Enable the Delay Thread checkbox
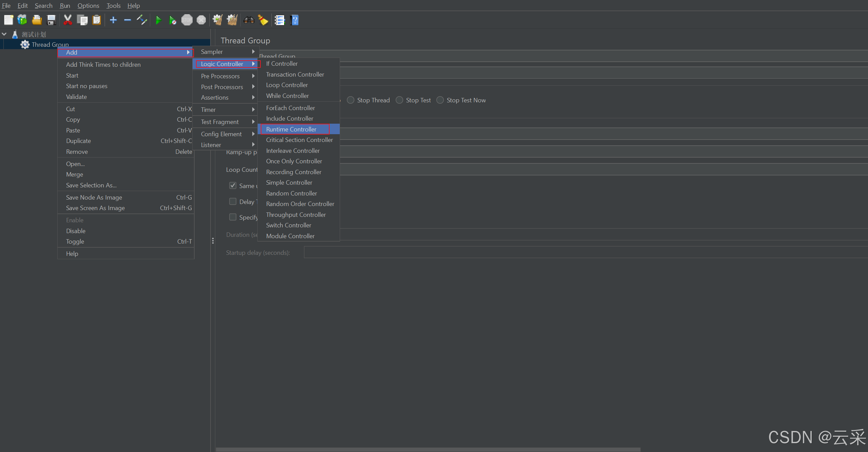868x452 pixels. point(233,201)
